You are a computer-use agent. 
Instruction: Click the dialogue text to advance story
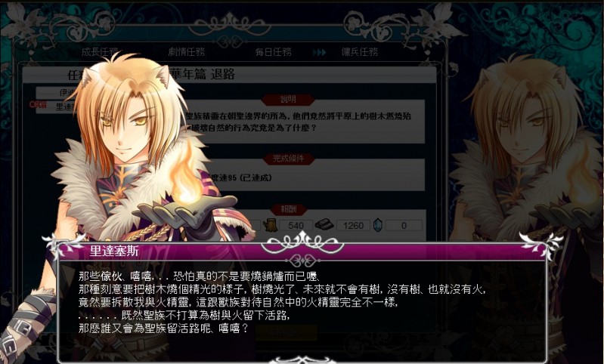282,302
